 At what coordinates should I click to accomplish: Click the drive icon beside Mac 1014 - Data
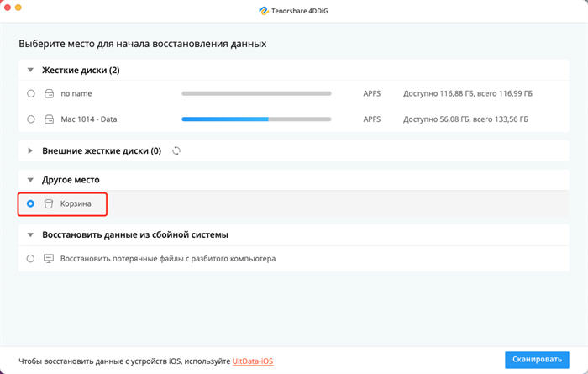(x=49, y=119)
